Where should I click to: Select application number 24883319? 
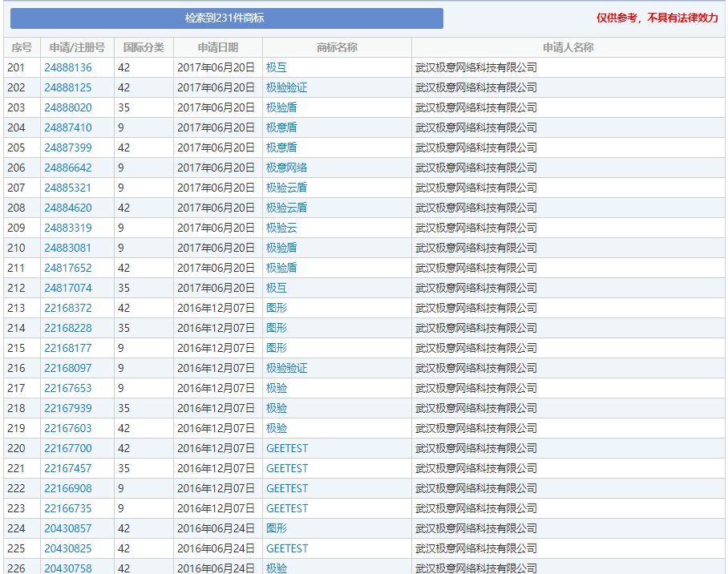[x=68, y=228]
